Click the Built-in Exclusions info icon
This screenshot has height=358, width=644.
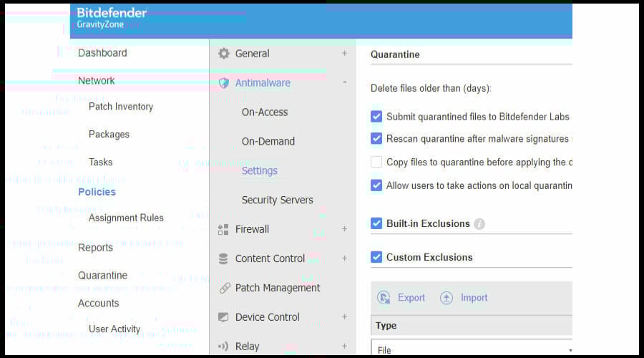(x=479, y=224)
